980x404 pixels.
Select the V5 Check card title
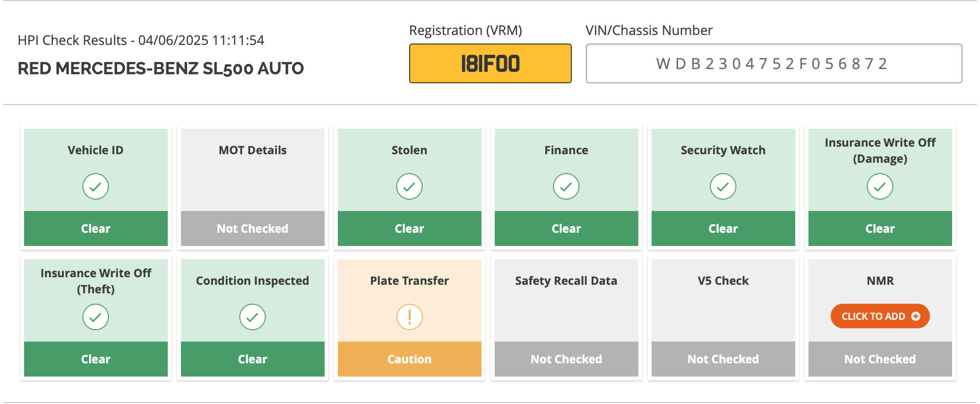pos(723,281)
